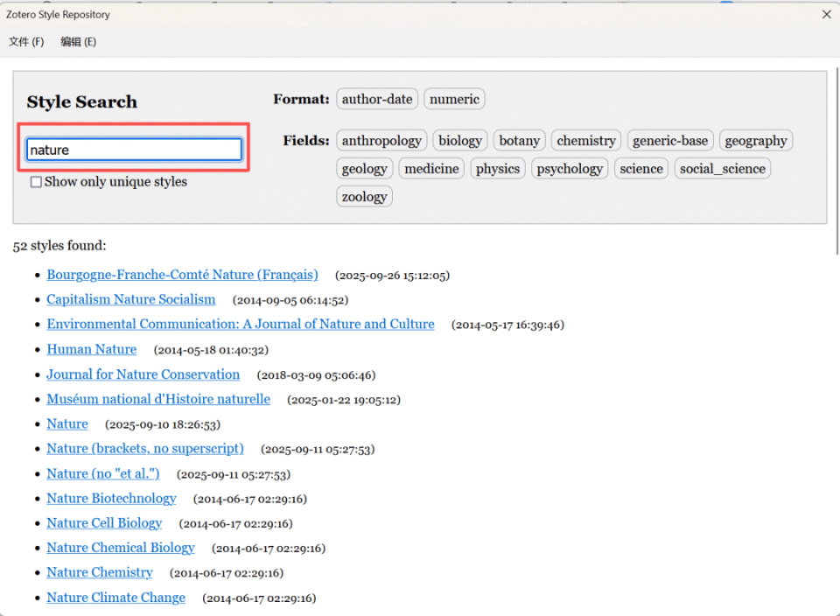The image size is (840, 616).
Task: Open Environmental Communication journal style link
Action: [241, 324]
